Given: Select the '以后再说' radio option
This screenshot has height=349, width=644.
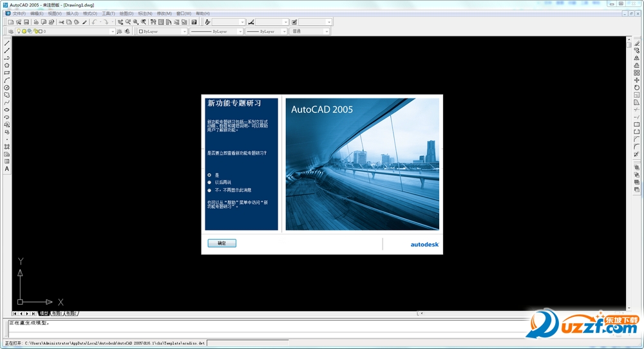Looking at the screenshot, I should click(209, 182).
